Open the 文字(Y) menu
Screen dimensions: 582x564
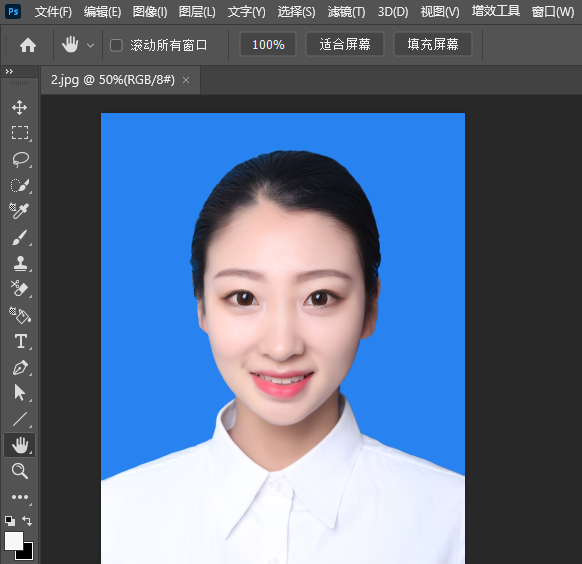[246, 12]
